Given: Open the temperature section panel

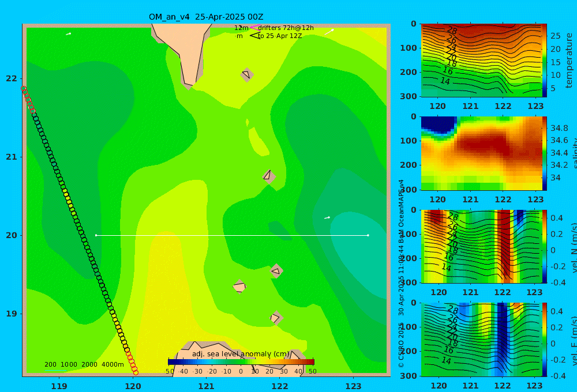Looking at the screenshot, I should [x=481, y=61].
